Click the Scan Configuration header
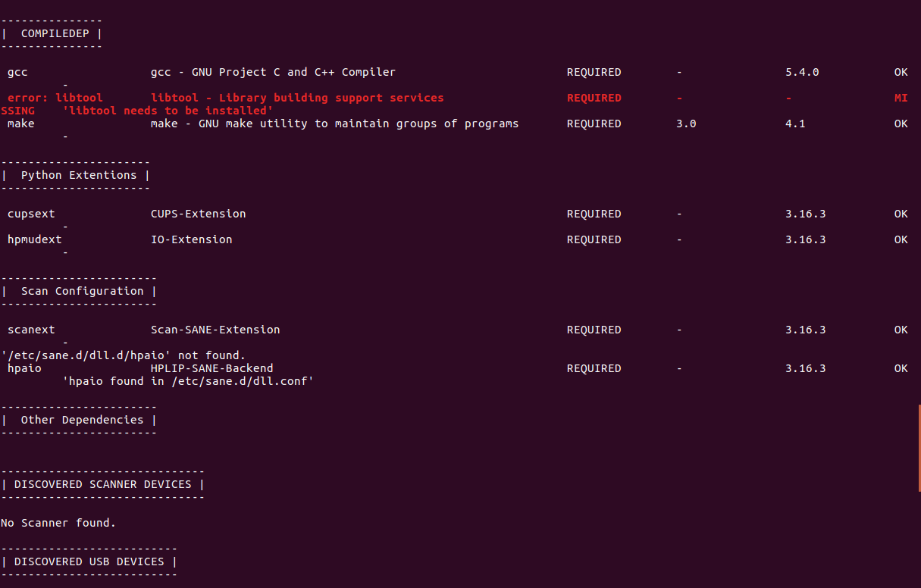 (82, 291)
